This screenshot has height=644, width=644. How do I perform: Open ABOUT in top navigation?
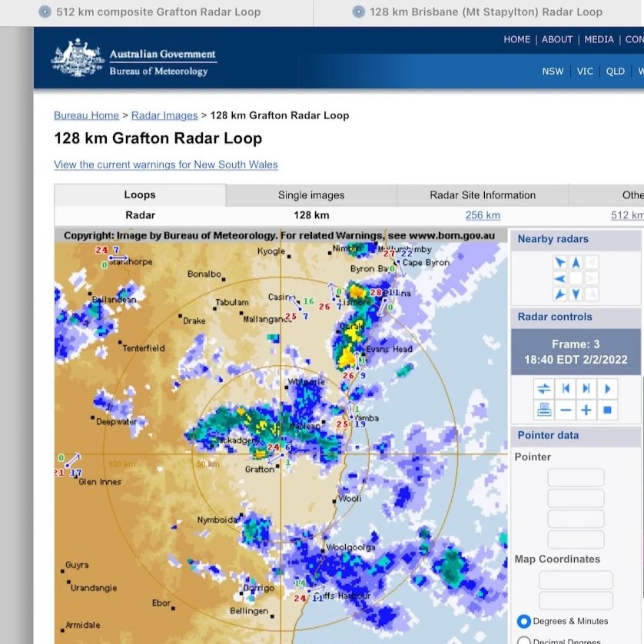[557, 39]
